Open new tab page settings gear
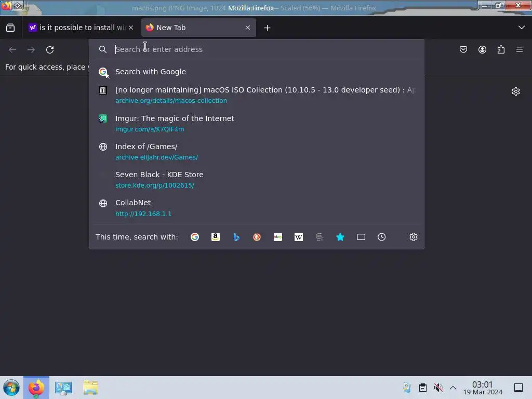Image resolution: width=532 pixels, height=399 pixels. click(516, 91)
